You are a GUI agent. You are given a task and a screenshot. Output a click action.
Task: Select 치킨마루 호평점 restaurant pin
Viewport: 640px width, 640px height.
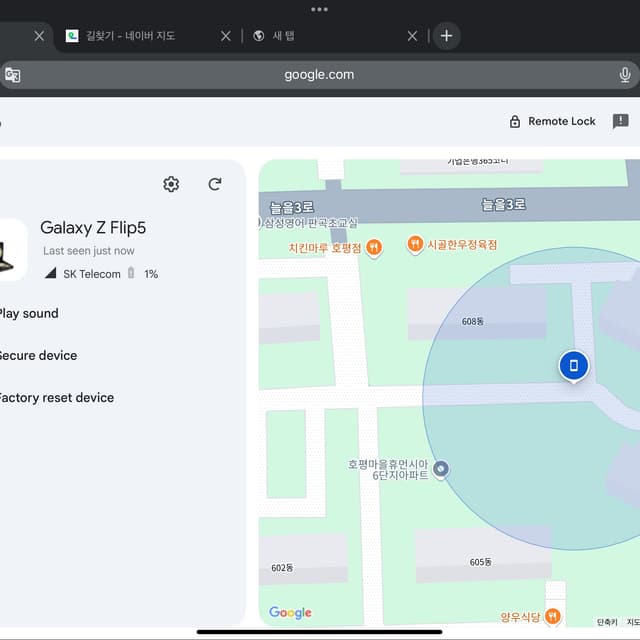[374, 248]
